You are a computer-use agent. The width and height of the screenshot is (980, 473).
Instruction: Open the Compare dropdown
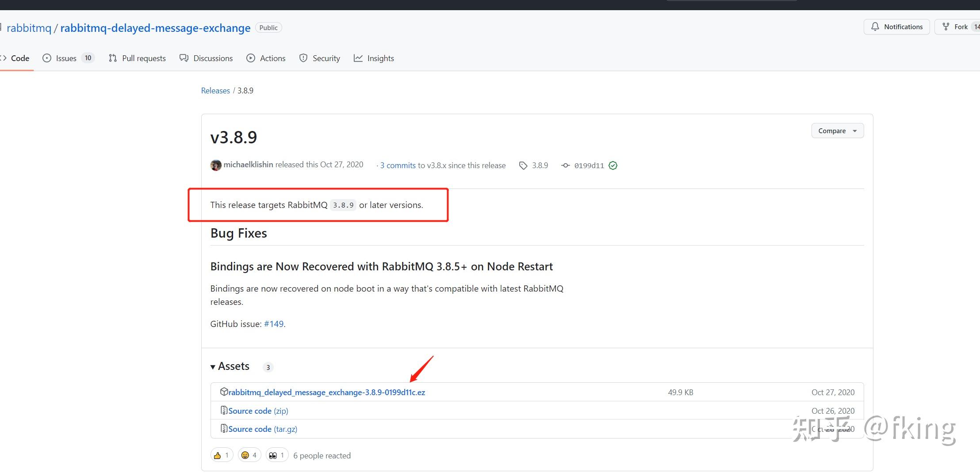coord(837,131)
